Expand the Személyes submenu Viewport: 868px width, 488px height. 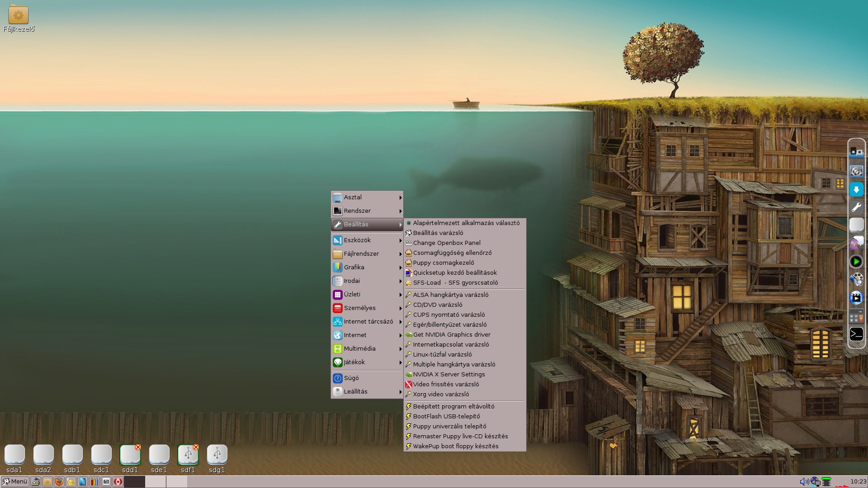click(x=367, y=308)
